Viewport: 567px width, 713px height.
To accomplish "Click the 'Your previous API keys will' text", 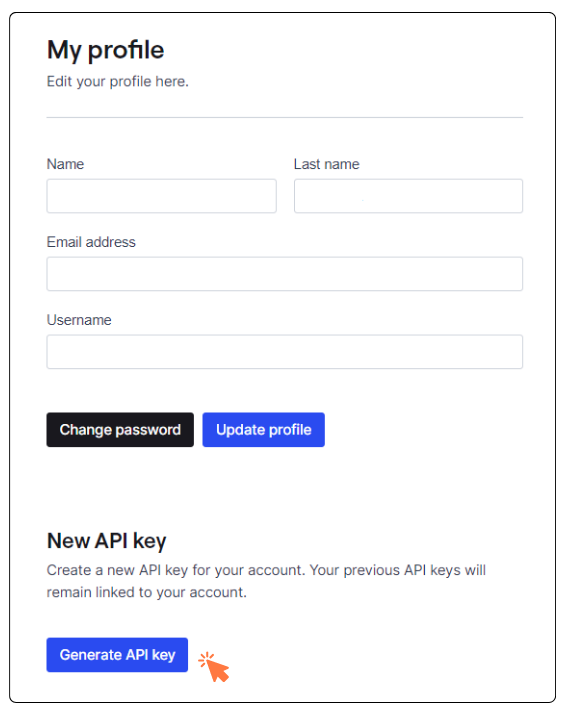I will pos(398,570).
